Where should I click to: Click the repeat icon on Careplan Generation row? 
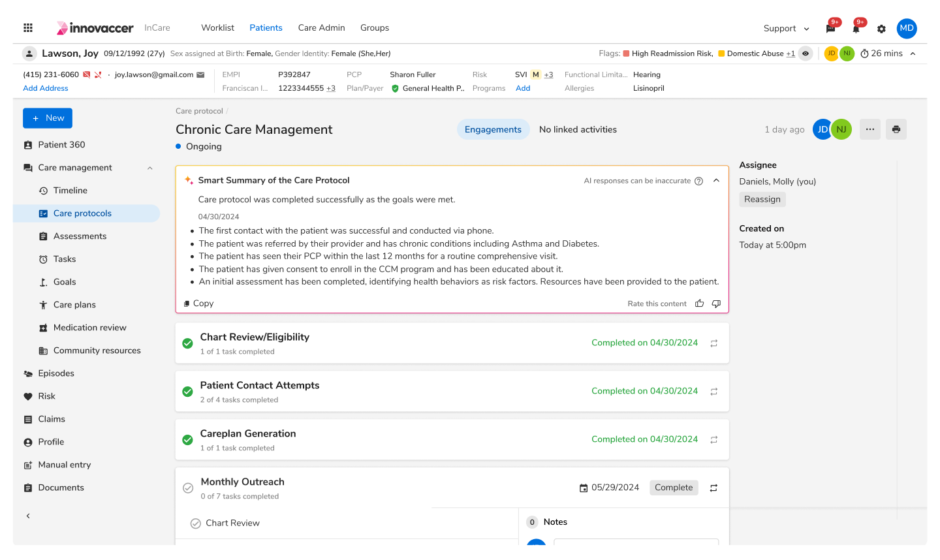[714, 440]
